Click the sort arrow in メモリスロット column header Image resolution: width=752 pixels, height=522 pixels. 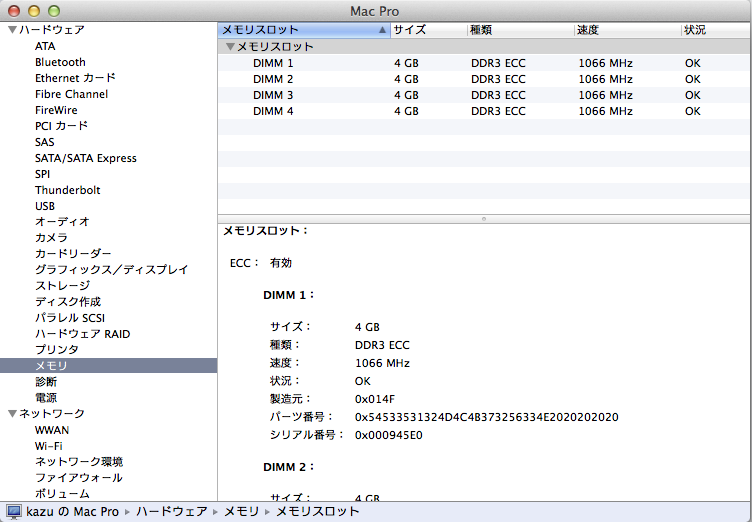pyautogui.click(x=382, y=30)
